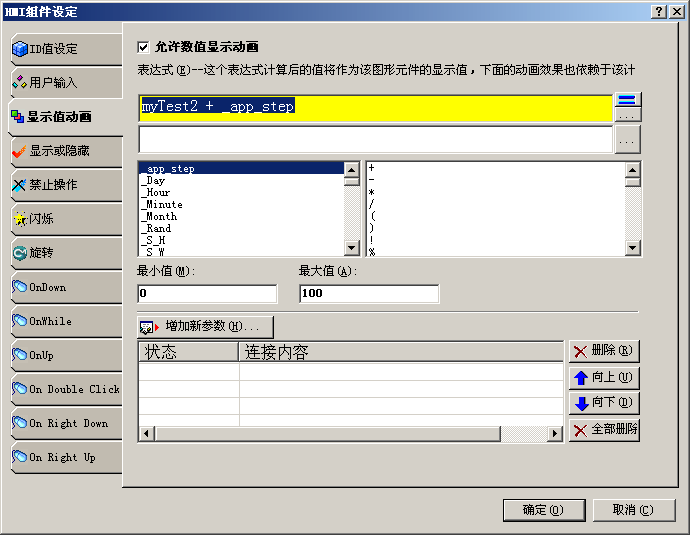Viewport: 690px width, 535px height.
Task: Open the 禁止操作 tab
Action: [x=64, y=185]
